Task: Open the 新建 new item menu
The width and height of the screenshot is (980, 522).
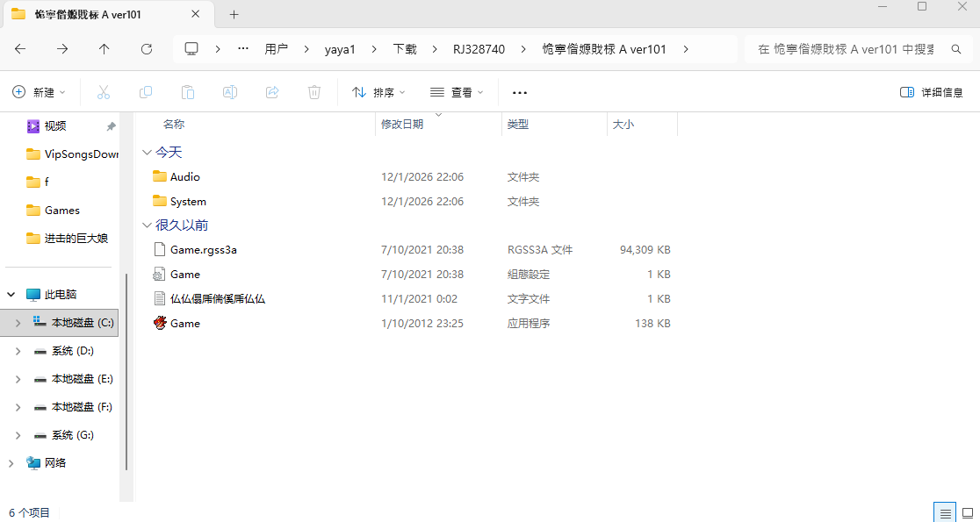Action: point(39,91)
